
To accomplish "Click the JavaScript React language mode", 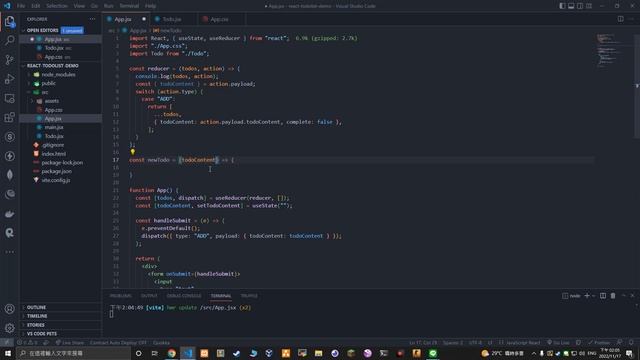I will click(520, 342).
